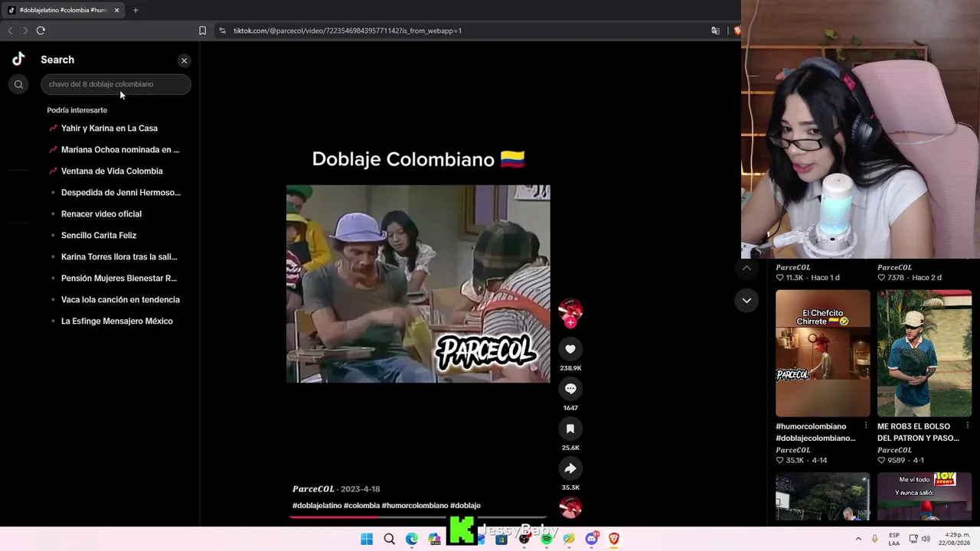This screenshot has height=551, width=980.
Task: Close the #doblajelatino browser tab
Action: (x=116, y=10)
